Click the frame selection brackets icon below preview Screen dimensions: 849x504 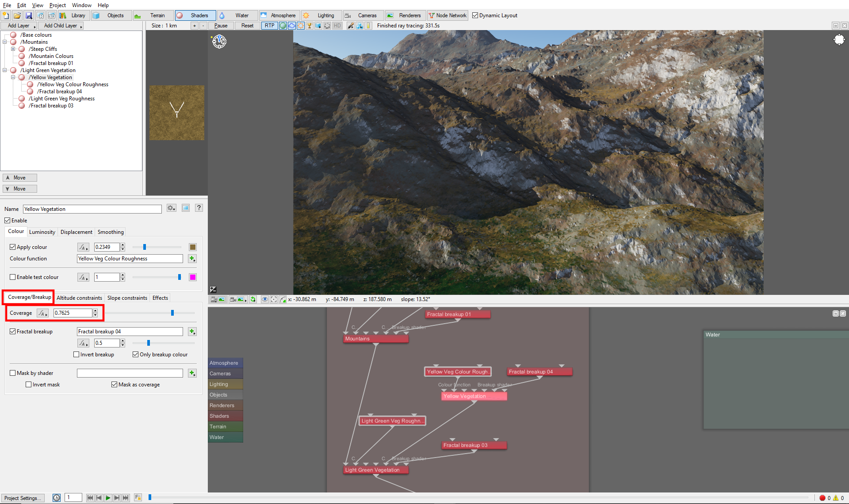click(274, 299)
